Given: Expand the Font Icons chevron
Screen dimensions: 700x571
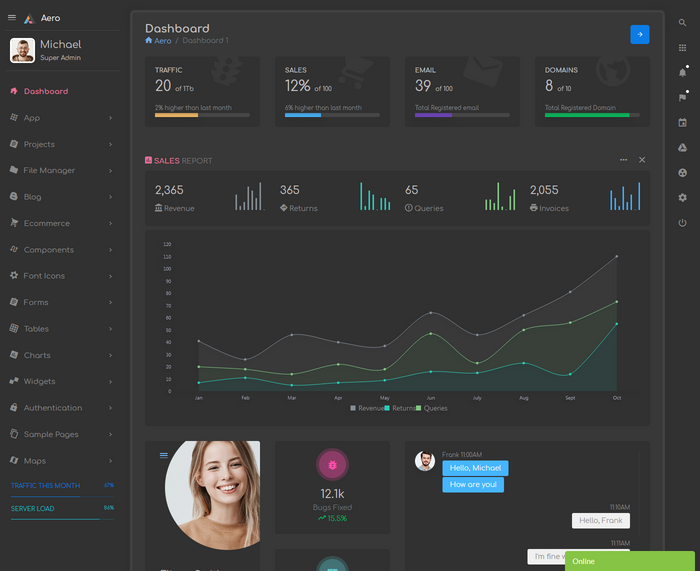Looking at the screenshot, I should [x=110, y=276].
